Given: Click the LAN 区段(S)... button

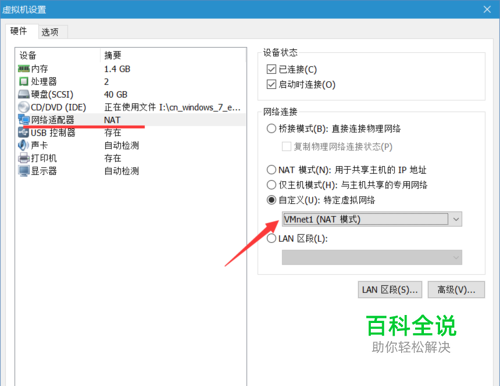Looking at the screenshot, I should (390, 290).
